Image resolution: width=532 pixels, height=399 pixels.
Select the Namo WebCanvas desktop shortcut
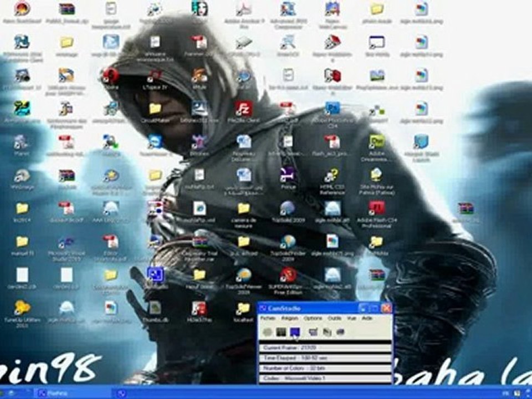(x=332, y=14)
